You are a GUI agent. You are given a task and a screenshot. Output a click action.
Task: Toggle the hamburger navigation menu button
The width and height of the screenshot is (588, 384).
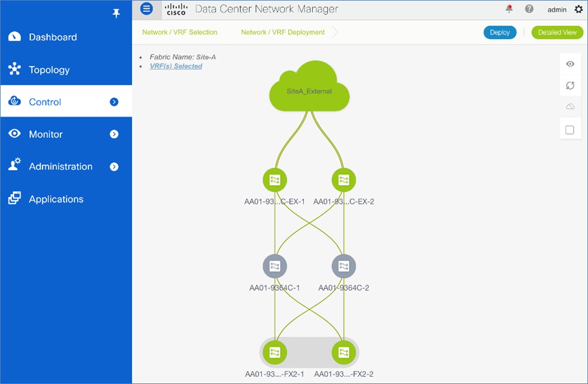147,8
